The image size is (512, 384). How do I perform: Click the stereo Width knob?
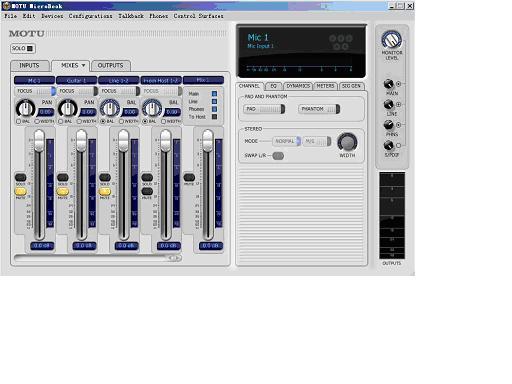click(x=347, y=142)
